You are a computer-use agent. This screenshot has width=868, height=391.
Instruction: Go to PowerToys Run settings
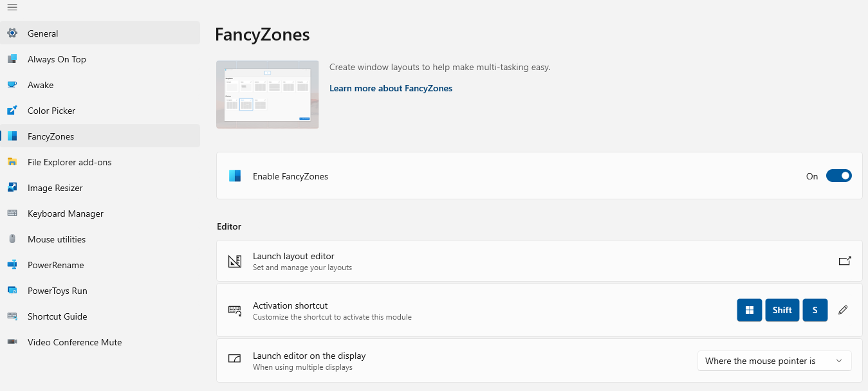point(57,291)
